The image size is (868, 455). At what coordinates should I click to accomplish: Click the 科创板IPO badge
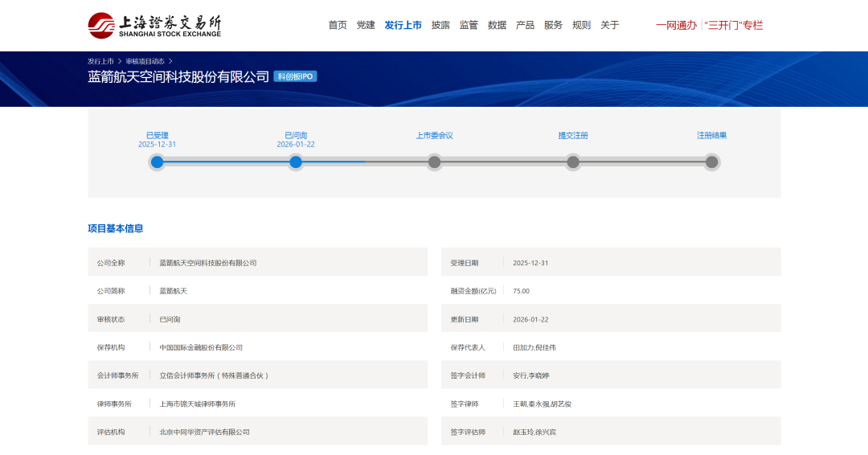295,76
